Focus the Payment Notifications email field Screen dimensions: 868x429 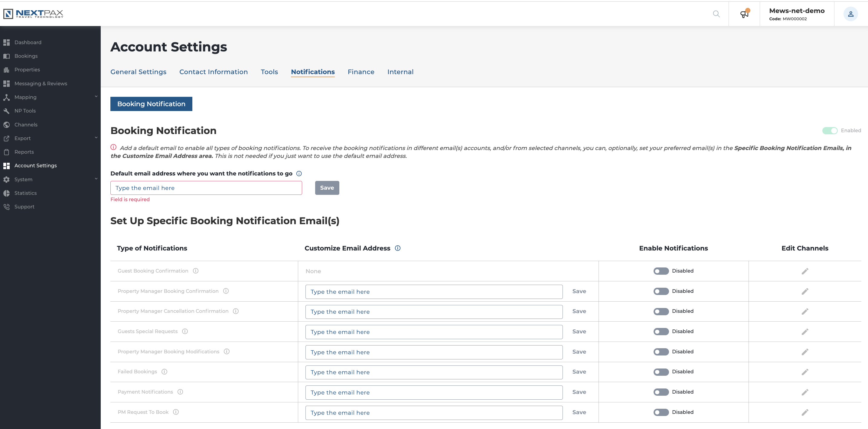point(434,393)
